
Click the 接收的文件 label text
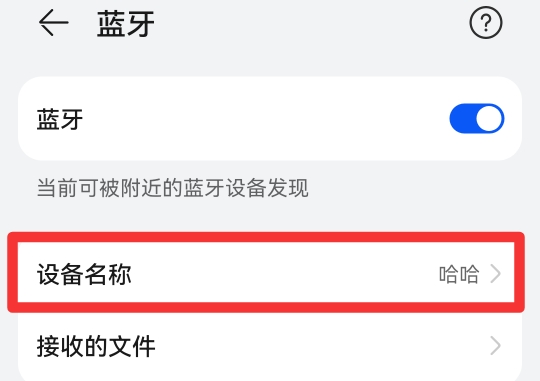(96, 346)
